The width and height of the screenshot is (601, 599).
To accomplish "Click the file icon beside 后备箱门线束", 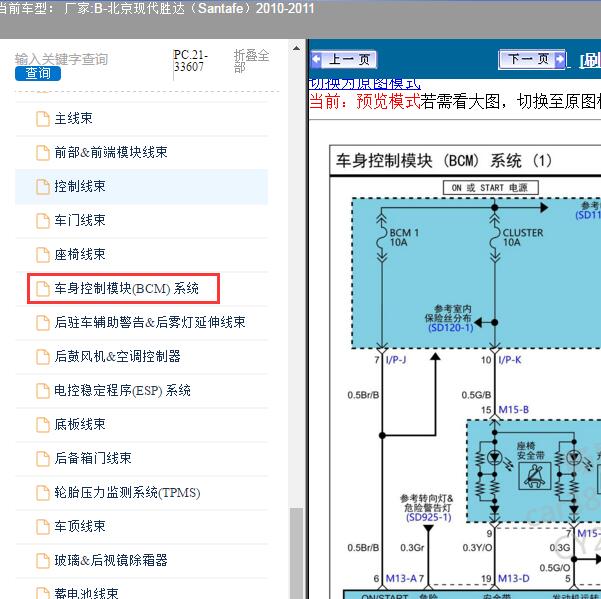I will 43,459.
